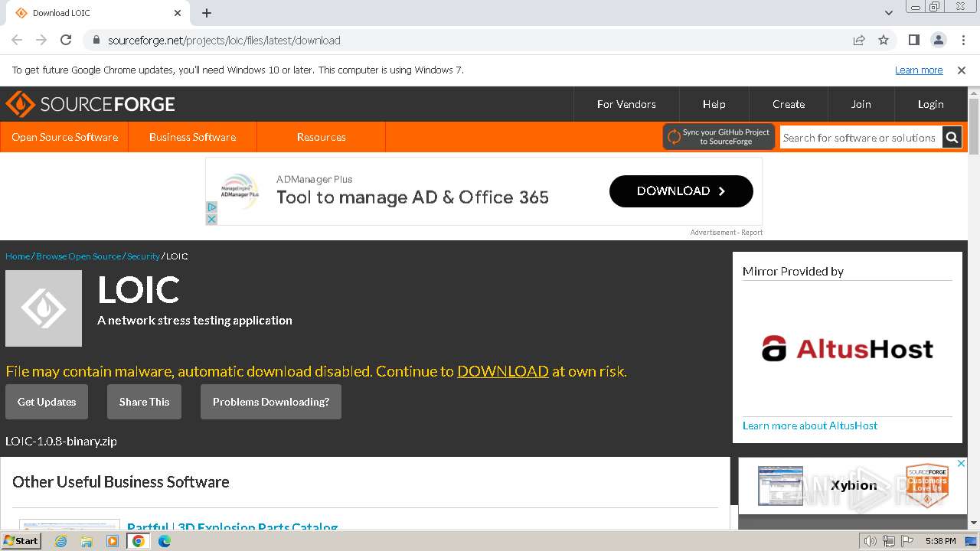Open the For Vendors menu
The width and height of the screenshot is (980, 551).
[x=626, y=104]
